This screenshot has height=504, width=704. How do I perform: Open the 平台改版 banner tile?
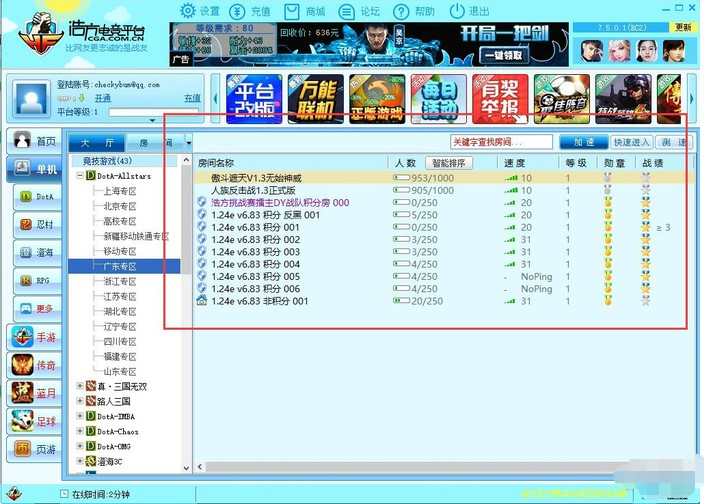pos(254,99)
